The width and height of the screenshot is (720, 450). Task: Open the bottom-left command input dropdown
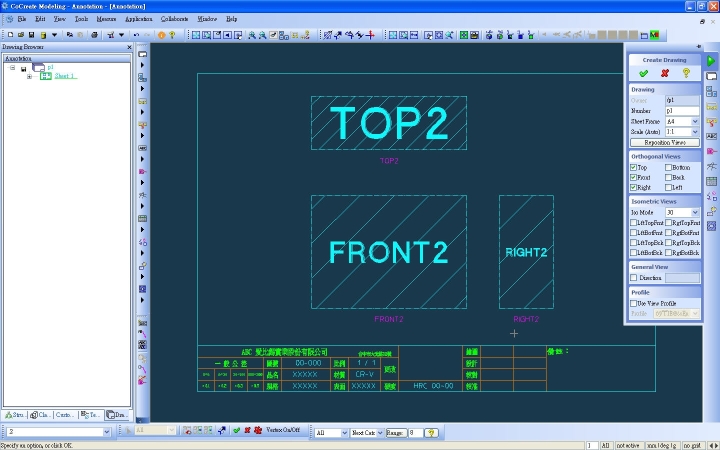coord(107,432)
